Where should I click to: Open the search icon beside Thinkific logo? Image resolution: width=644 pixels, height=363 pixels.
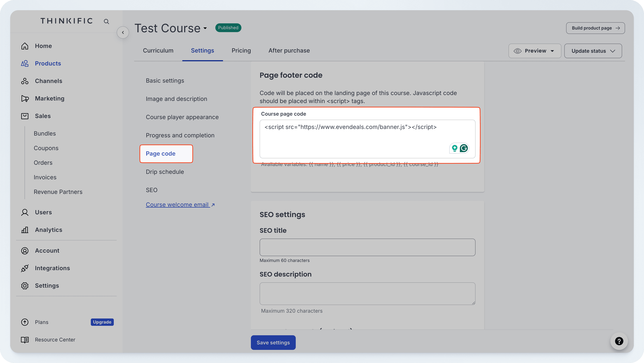click(x=106, y=21)
